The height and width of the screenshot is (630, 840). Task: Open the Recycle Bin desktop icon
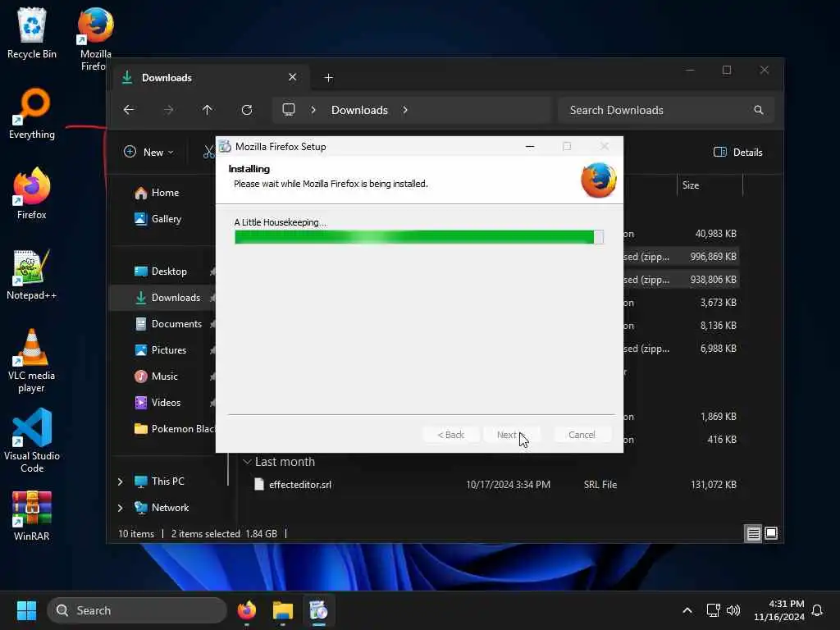32,32
